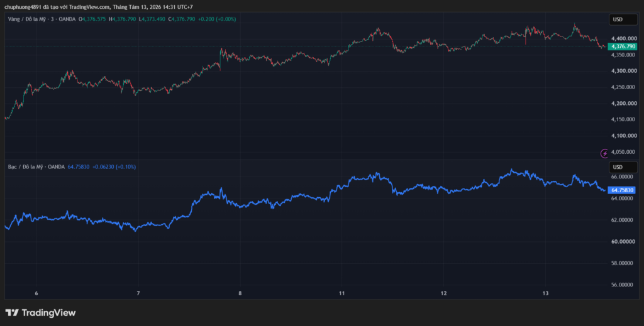Open the USD currency selector on gold pane

point(623,19)
